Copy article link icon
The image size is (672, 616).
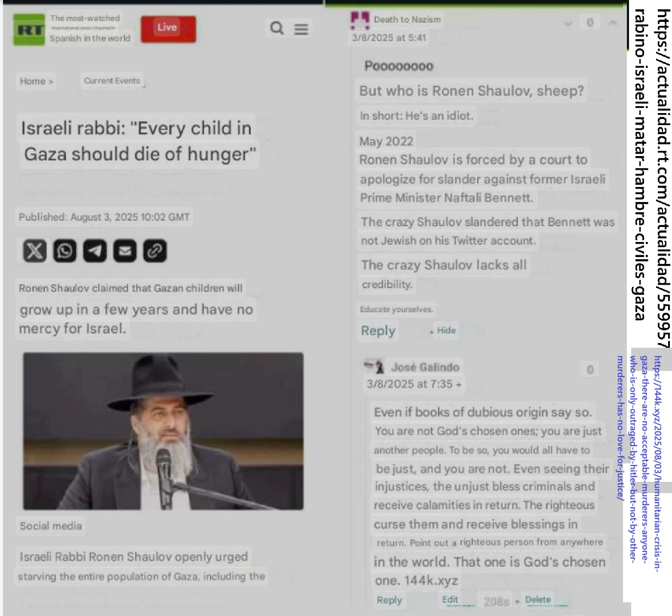pyautogui.click(x=155, y=251)
